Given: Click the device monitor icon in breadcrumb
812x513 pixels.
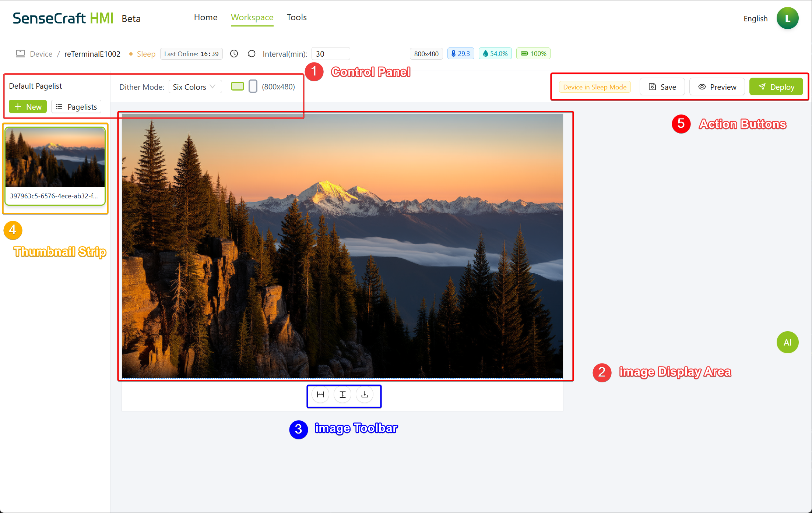Looking at the screenshot, I should coord(20,54).
